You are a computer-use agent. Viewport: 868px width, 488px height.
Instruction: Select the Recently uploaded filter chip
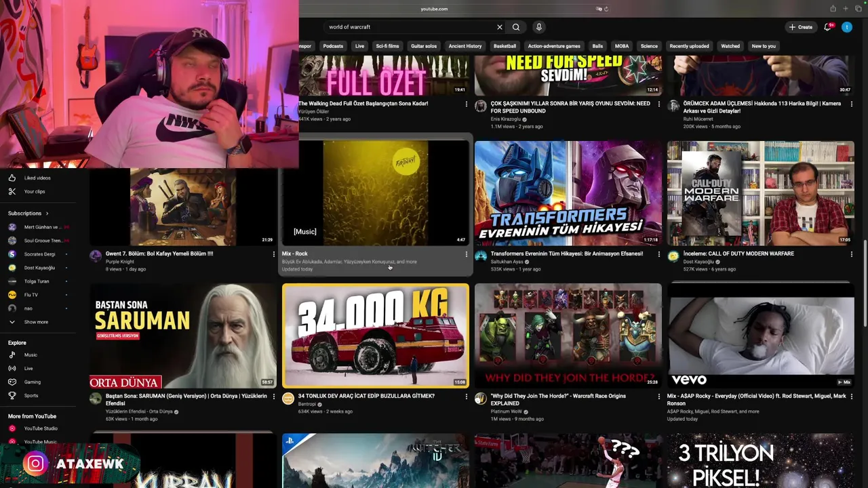[x=689, y=46]
